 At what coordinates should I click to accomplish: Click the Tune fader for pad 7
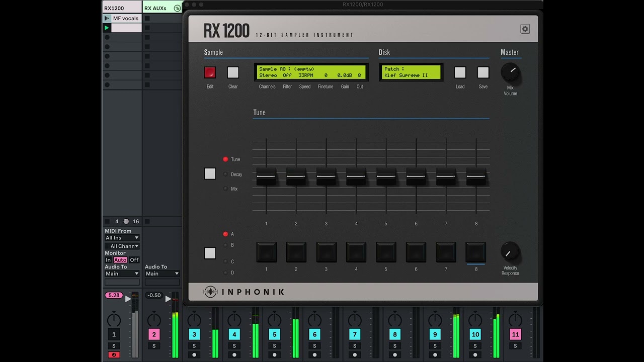pyautogui.click(x=446, y=176)
